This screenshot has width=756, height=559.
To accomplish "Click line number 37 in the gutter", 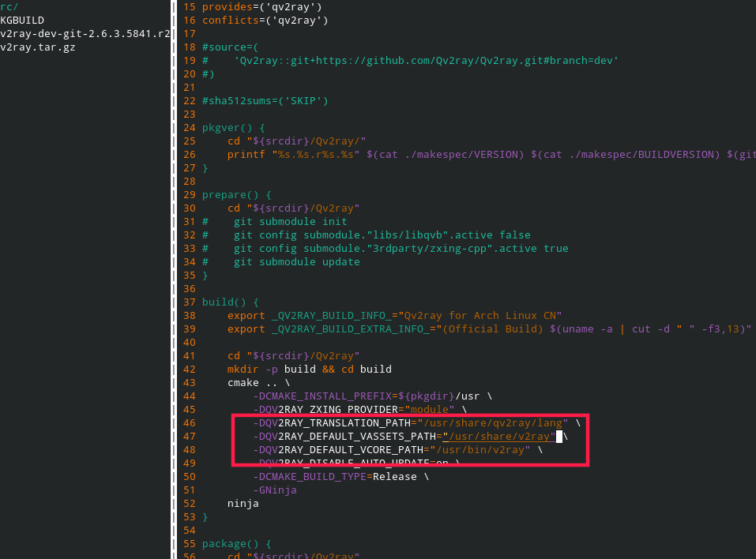I will (x=190, y=302).
